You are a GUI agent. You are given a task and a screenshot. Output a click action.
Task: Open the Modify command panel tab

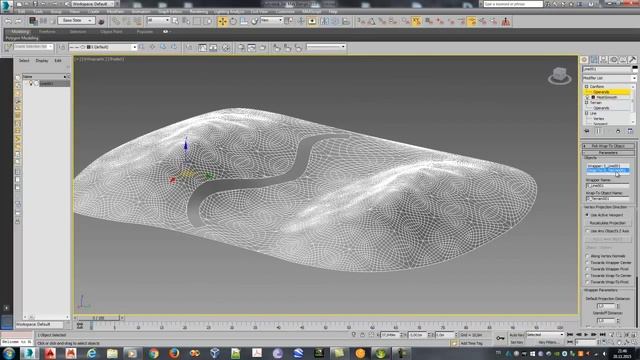[x=594, y=60]
